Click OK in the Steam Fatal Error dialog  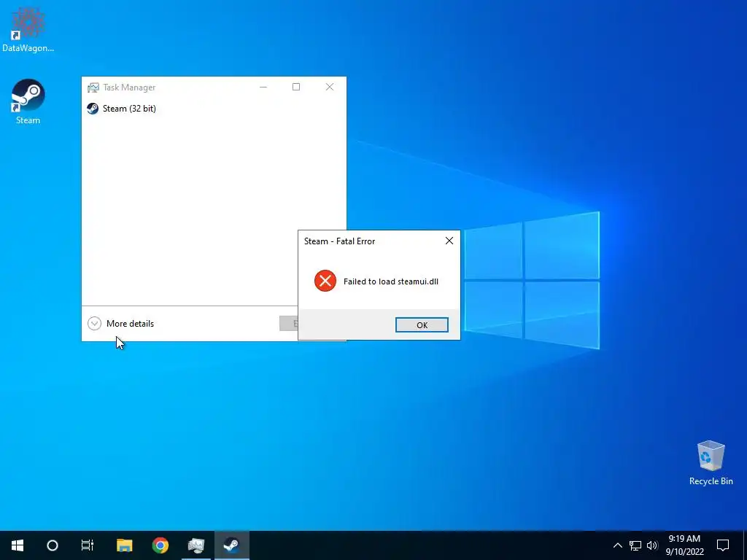tap(422, 324)
